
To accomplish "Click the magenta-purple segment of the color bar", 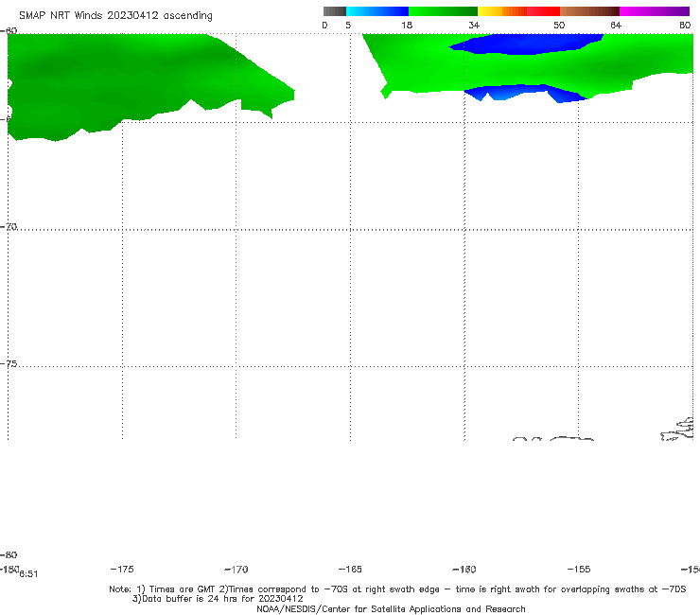I will 655,11.
